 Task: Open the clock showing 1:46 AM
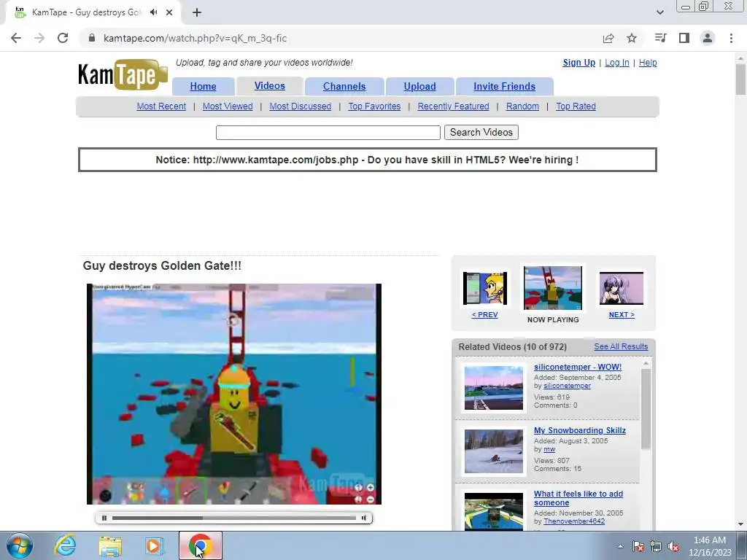pos(710,546)
